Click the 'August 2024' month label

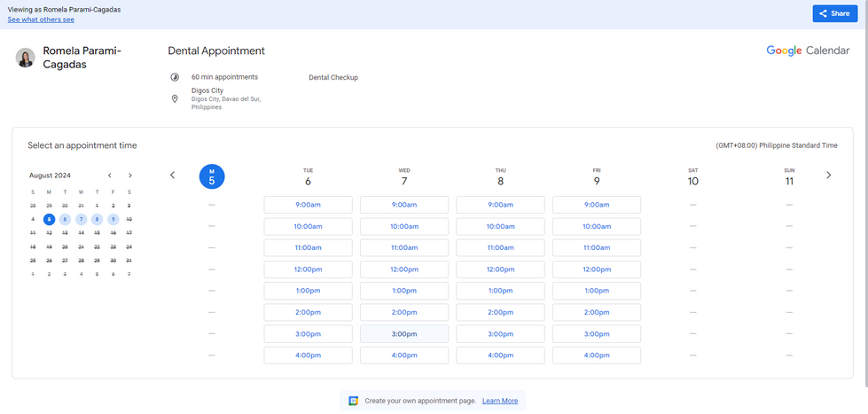click(50, 176)
